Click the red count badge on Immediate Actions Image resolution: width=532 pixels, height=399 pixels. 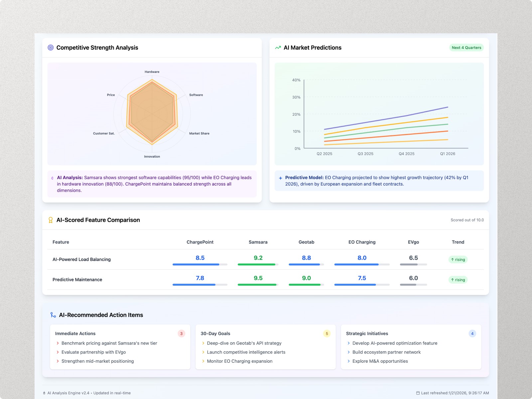pyautogui.click(x=181, y=333)
